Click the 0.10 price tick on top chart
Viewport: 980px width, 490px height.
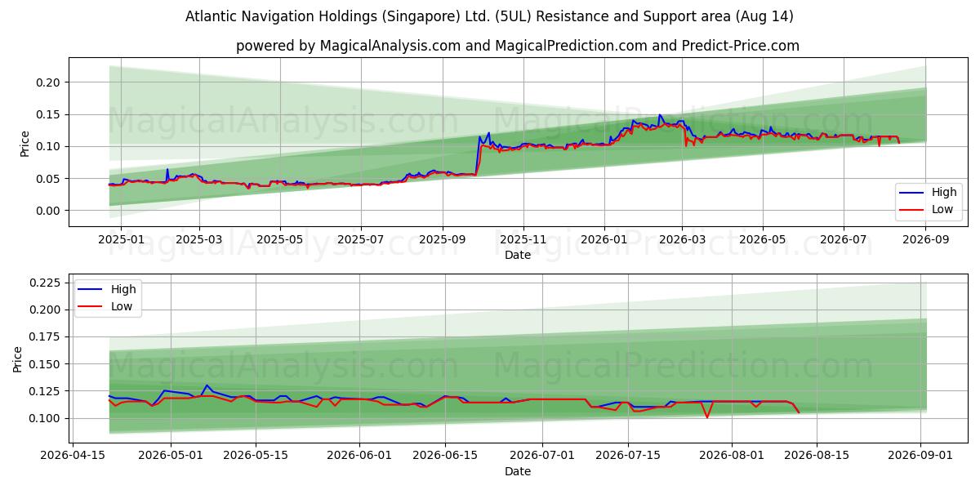48,146
